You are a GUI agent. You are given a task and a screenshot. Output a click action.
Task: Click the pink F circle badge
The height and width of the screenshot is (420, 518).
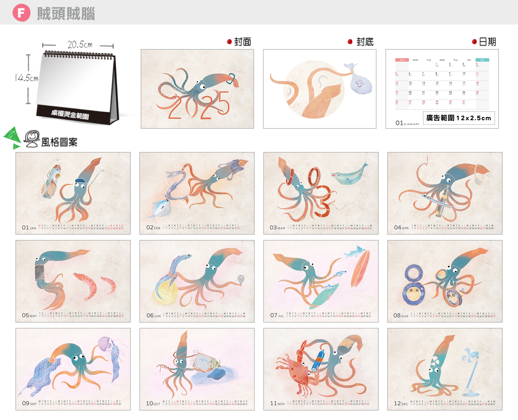(21, 13)
